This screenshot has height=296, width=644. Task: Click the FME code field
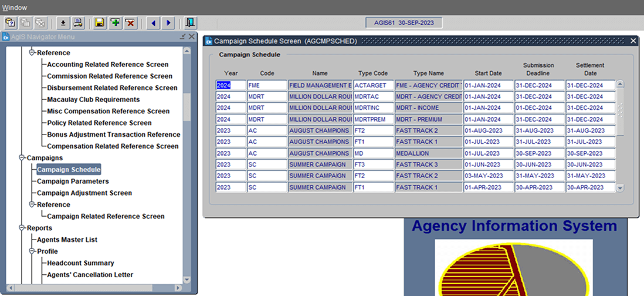[267, 86]
